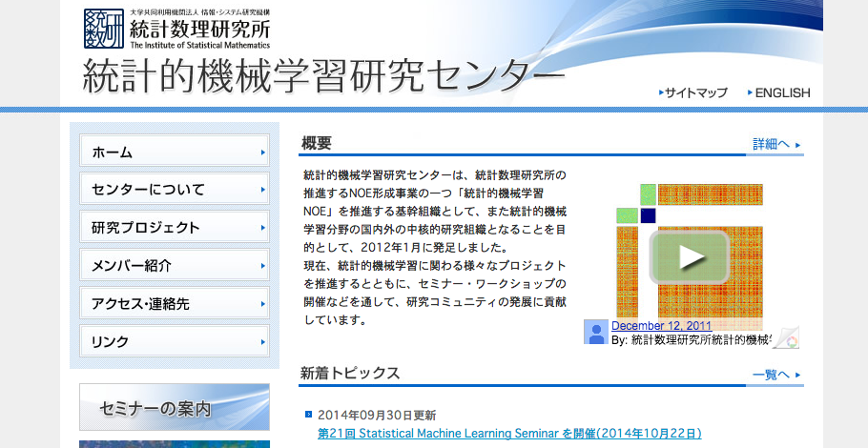Click the arrow after 詳細へ
Screen dimensions: 868x448
[797, 146]
